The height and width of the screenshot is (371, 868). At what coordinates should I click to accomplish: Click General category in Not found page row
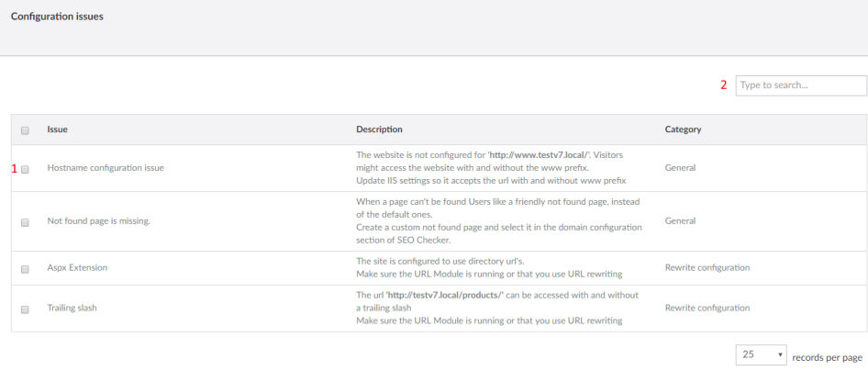pyautogui.click(x=680, y=220)
